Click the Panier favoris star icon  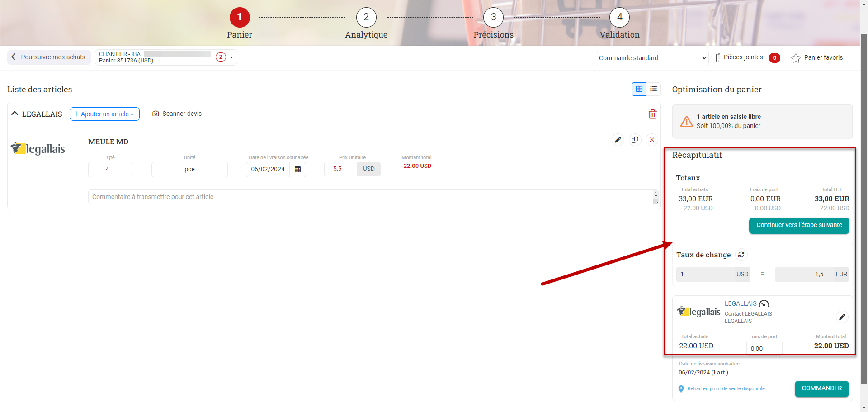[x=796, y=58]
